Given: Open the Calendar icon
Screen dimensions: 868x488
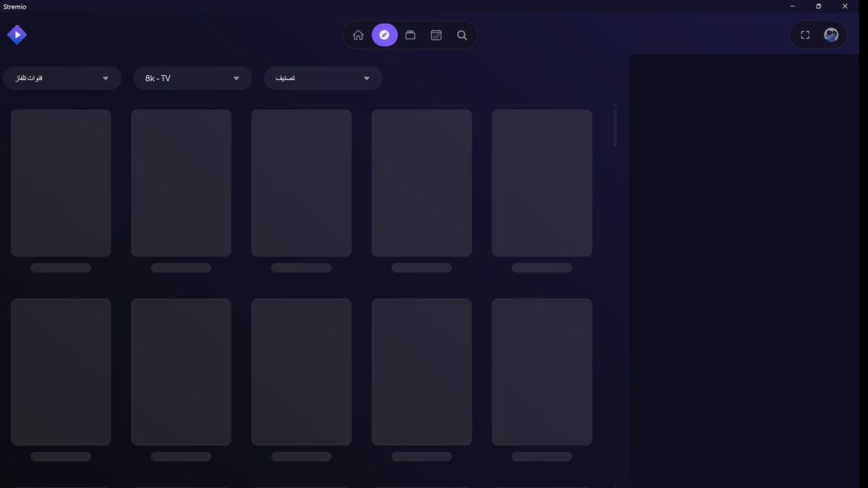Looking at the screenshot, I should pos(436,35).
